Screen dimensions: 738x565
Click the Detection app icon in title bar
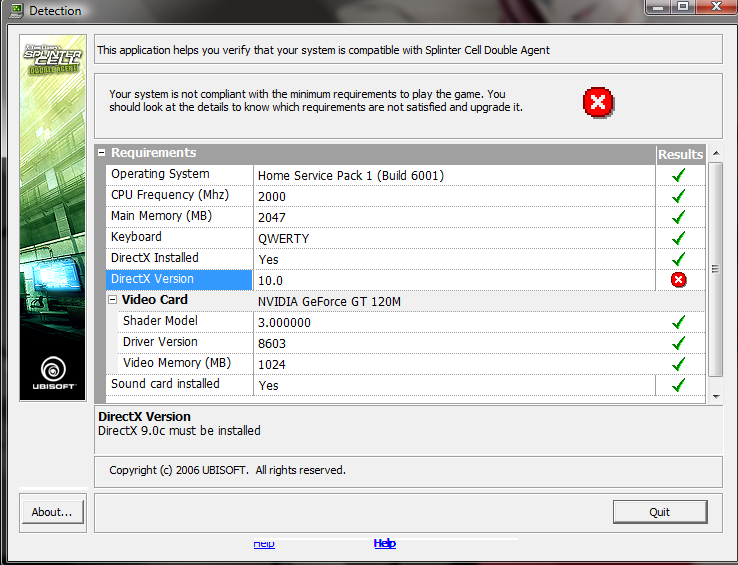point(16,10)
